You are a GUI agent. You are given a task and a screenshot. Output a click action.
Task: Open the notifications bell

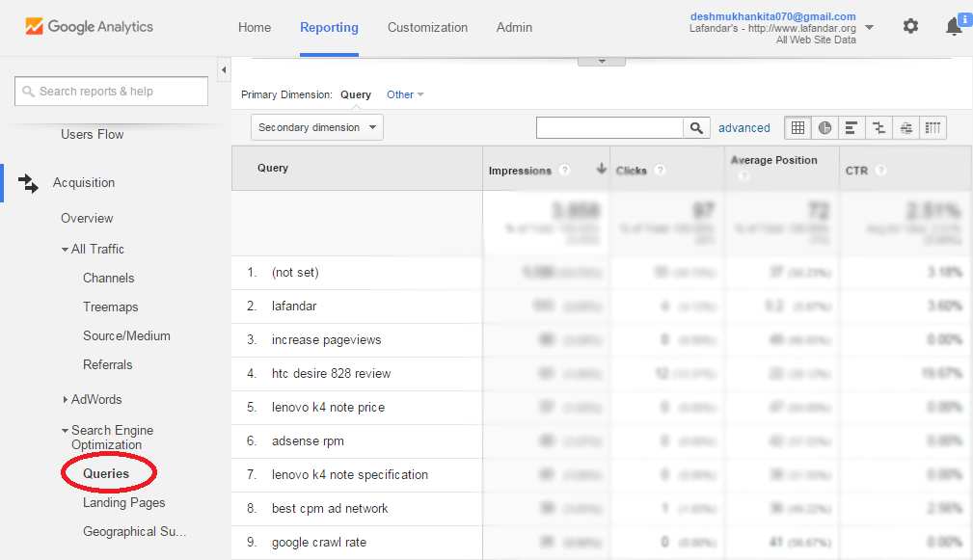(x=955, y=27)
